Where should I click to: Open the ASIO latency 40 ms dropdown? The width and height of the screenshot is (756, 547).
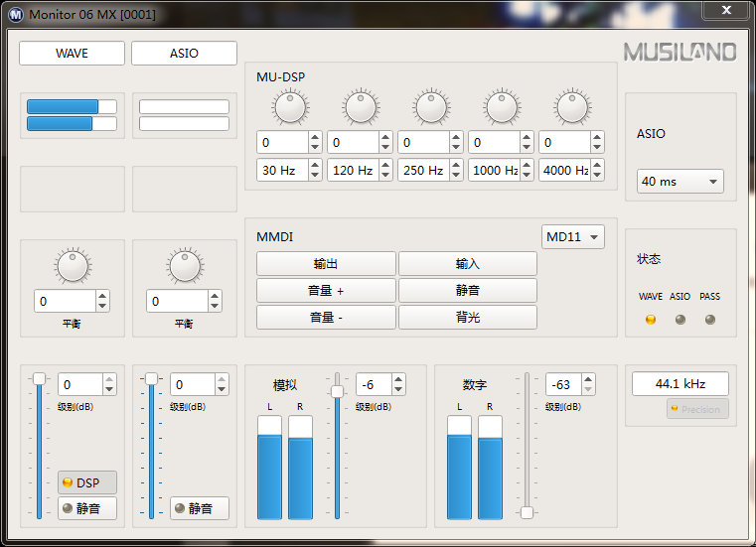click(x=680, y=182)
